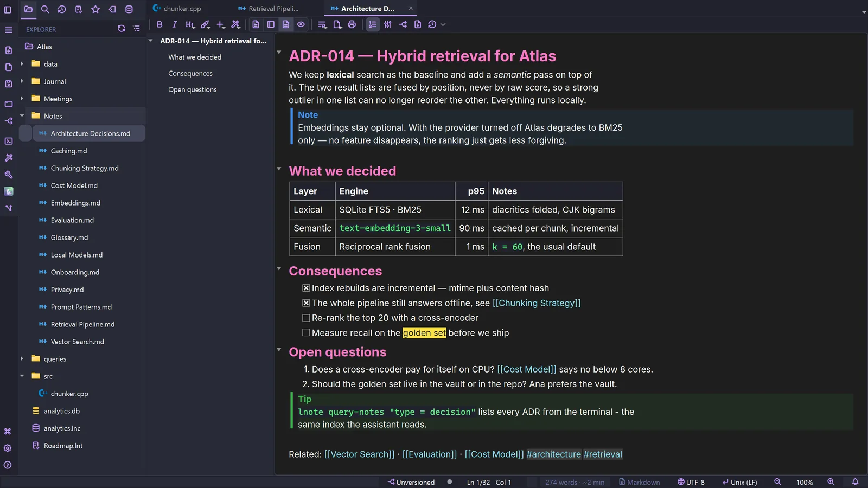Open Embeddings.md in the file tree
The image size is (868, 488).
pos(75,203)
